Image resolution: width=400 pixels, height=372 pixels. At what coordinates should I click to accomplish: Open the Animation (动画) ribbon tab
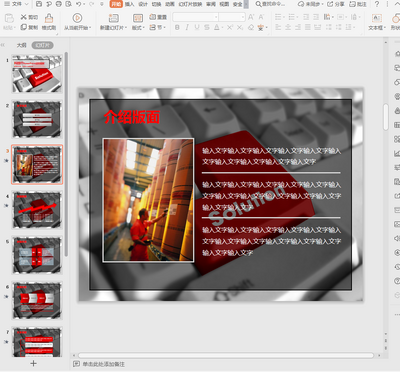(170, 4)
